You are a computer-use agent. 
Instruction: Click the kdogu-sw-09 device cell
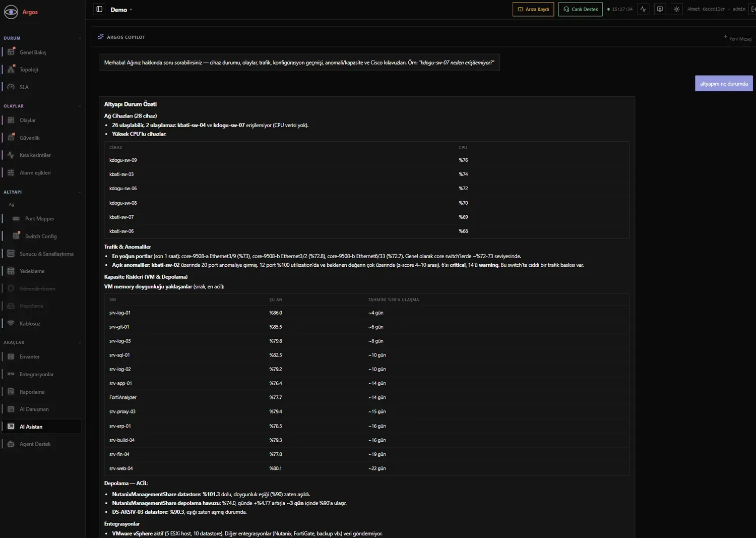(123, 160)
